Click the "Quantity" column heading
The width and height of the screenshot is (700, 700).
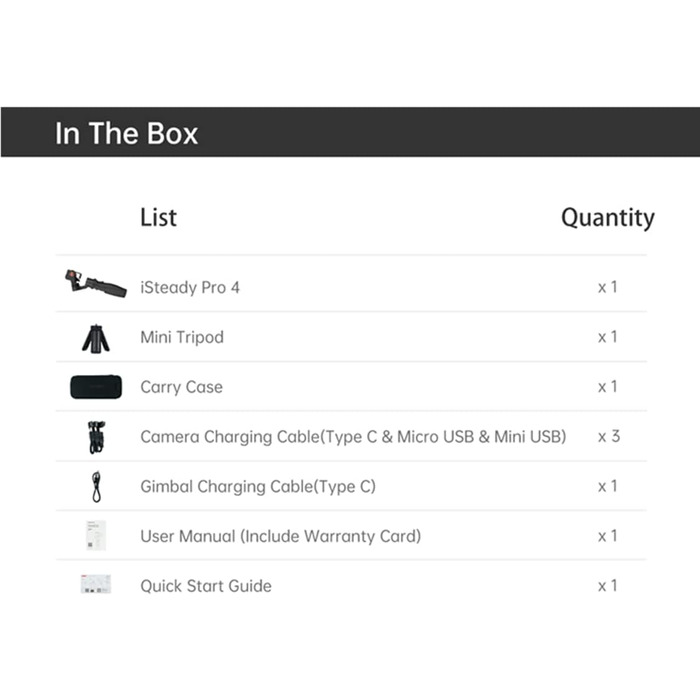(x=607, y=218)
